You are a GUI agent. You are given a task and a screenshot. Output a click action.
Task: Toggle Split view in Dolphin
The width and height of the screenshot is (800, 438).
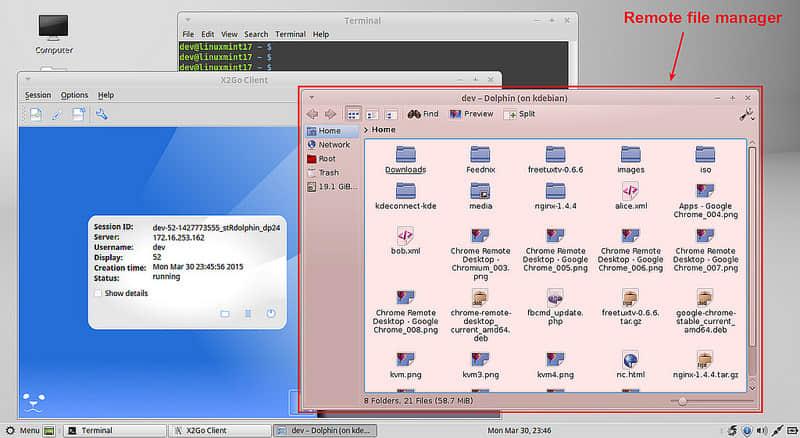tap(520, 114)
